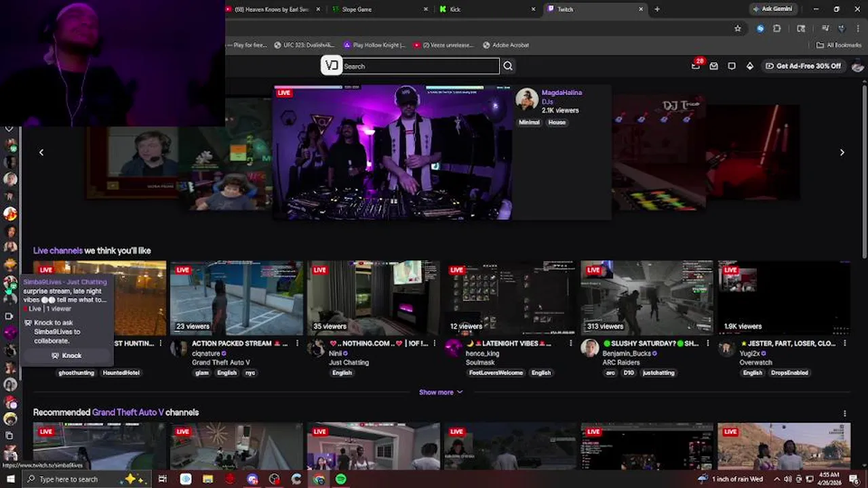The width and height of the screenshot is (868, 488).
Task: Click the House tag
Action: 557,123
